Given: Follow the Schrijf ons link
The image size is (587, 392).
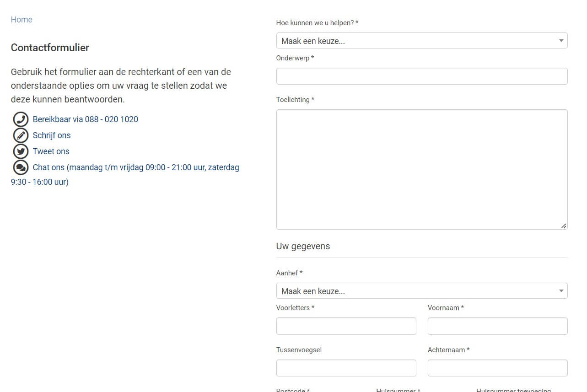Looking at the screenshot, I should pyautogui.click(x=52, y=135).
